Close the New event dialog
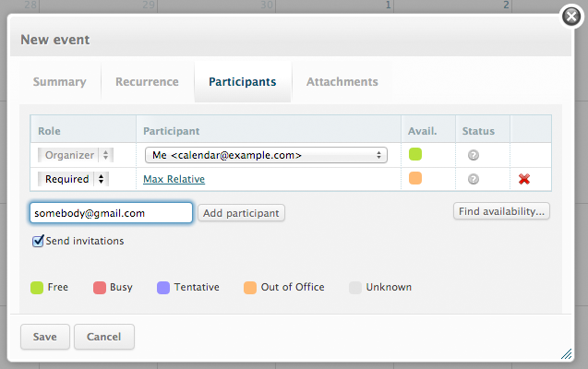 (x=571, y=17)
